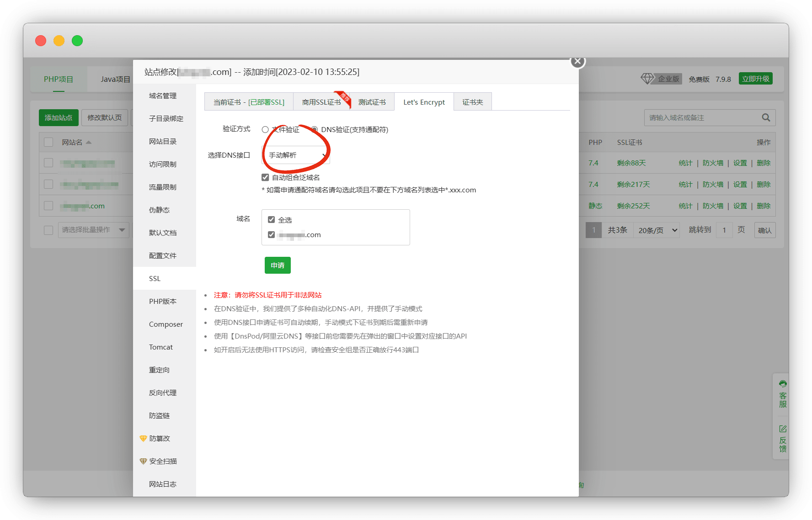
Task: Expand the 20 per page dropdown
Action: pos(657,230)
